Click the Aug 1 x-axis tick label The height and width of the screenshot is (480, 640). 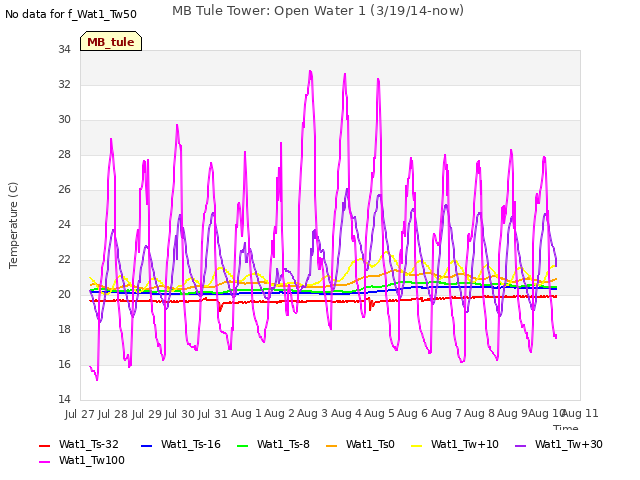(246, 413)
